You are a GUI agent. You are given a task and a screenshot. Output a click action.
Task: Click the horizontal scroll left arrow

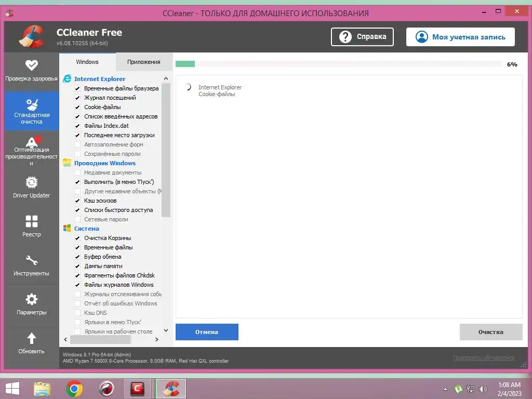pyautogui.click(x=65, y=339)
